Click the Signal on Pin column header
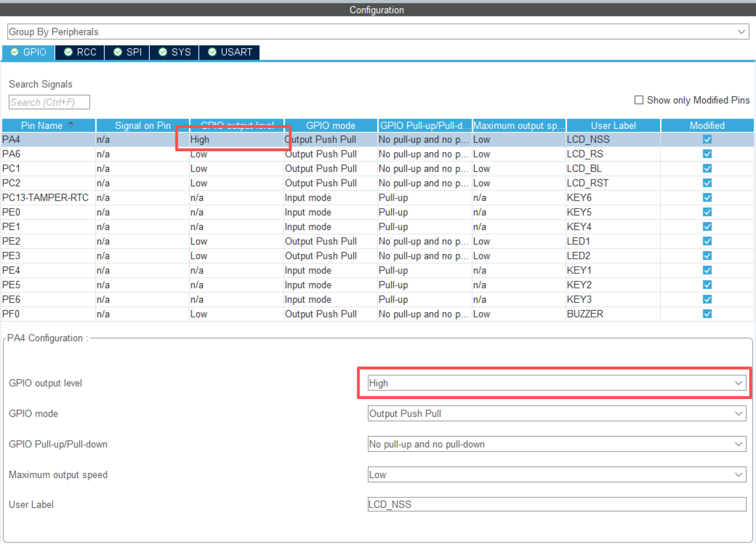756x544 pixels. pyautogui.click(x=142, y=126)
